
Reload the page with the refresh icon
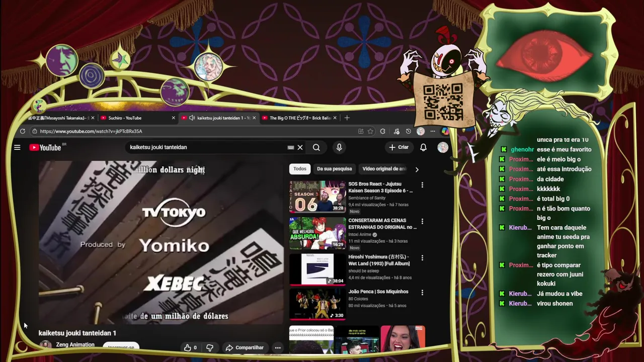[23, 131]
